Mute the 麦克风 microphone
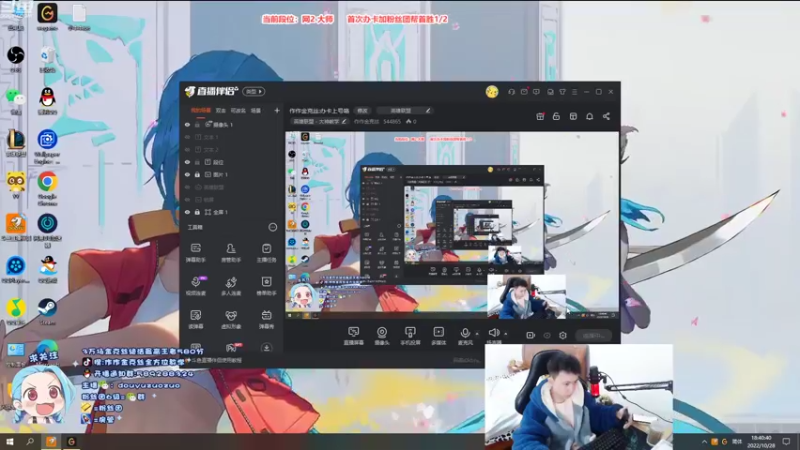The width and height of the screenshot is (800, 450). pos(465,336)
